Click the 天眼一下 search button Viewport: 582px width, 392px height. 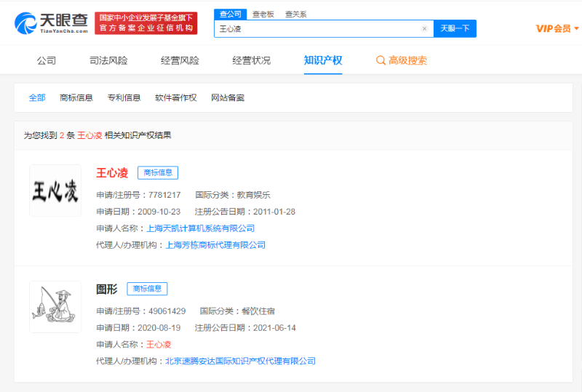click(455, 28)
